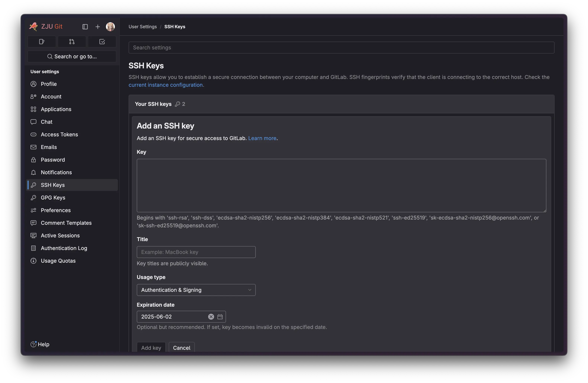Image resolution: width=588 pixels, height=383 pixels.
Task: Click the SSH key count badge
Action: [180, 104]
